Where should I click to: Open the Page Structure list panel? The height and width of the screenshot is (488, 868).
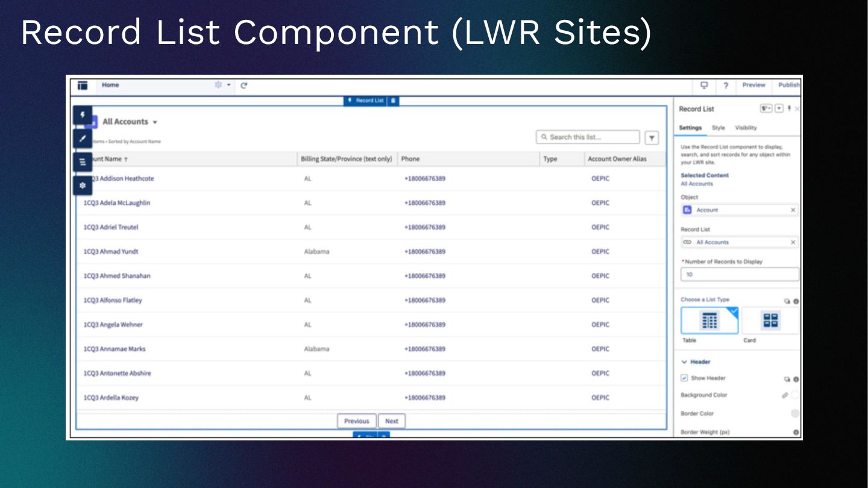83,162
